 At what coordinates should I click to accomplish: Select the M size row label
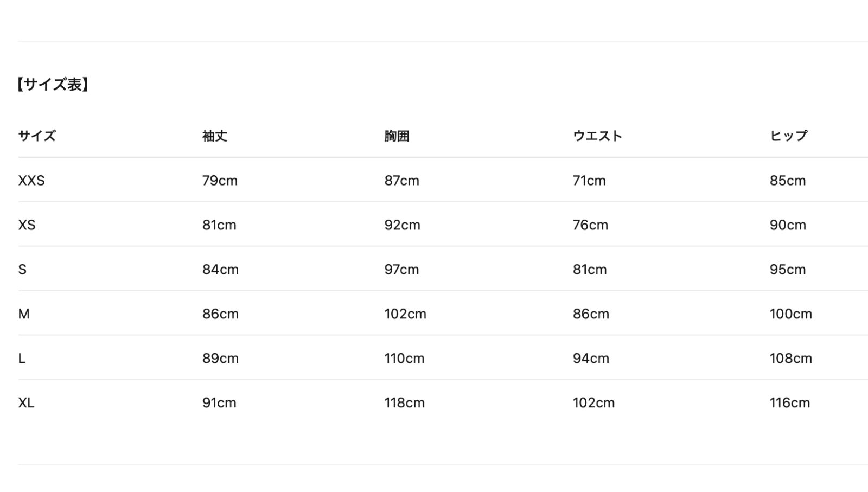(x=24, y=314)
